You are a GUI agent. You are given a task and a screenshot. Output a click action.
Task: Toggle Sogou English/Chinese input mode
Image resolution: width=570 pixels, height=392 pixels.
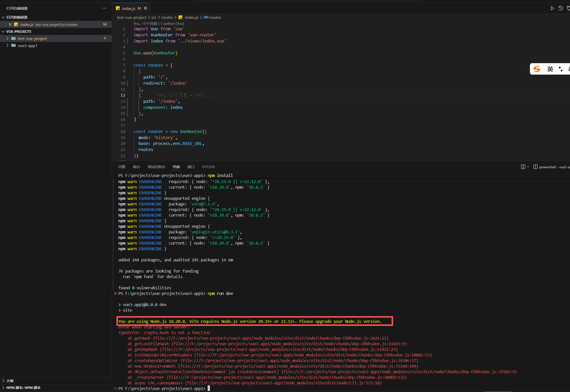pos(550,69)
